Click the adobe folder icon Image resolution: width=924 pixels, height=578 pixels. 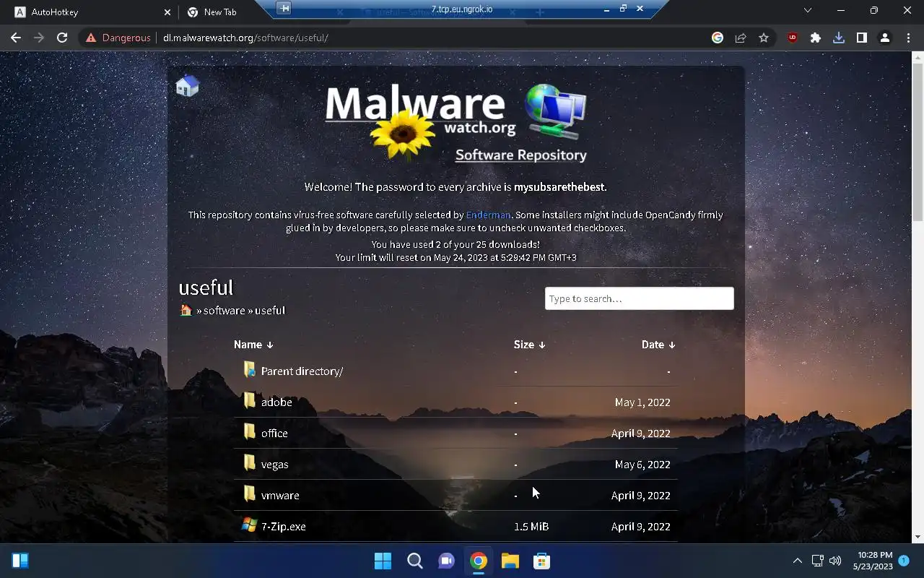tap(249, 401)
